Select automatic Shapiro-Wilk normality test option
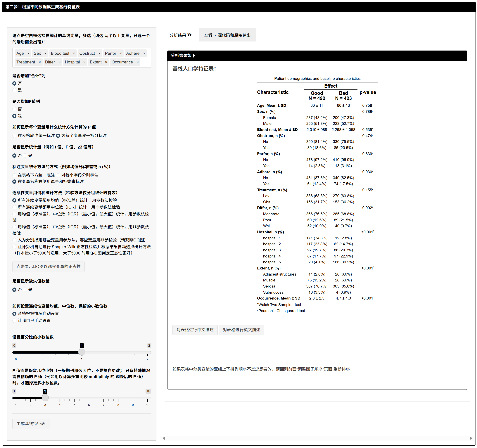477x448 pixels. 14,247
